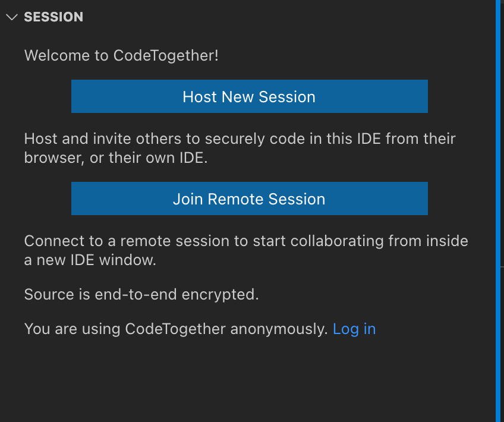
Task: Click the anonymous usage message
Action: [x=175, y=329]
